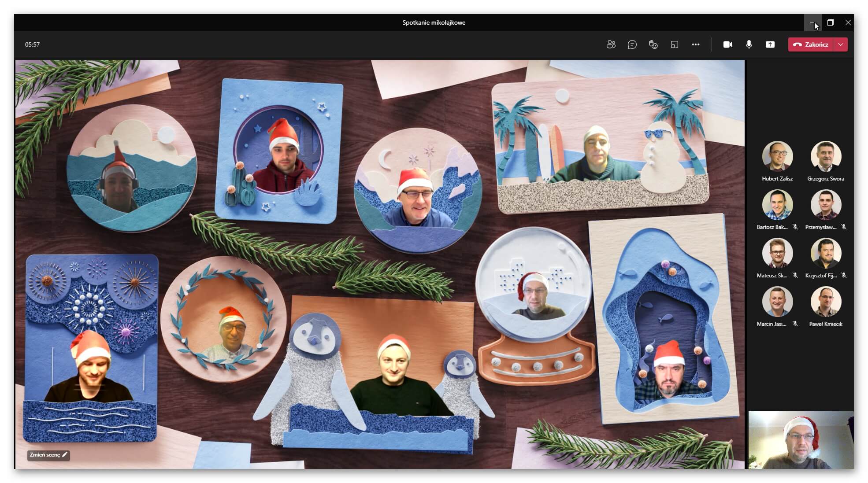Image resolution: width=868 pixels, height=483 pixels.
Task: Select Hubert Zalisz participant avatar
Action: (x=777, y=156)
